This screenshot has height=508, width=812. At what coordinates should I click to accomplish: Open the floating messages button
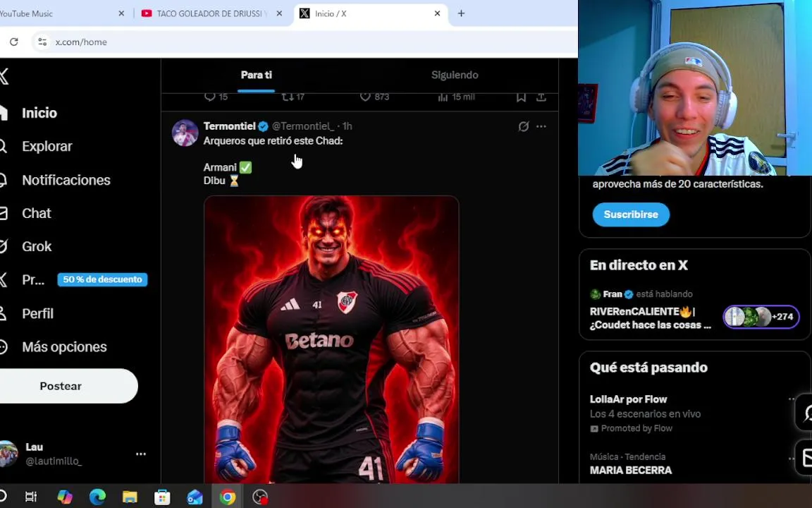[x=805, y=458]
